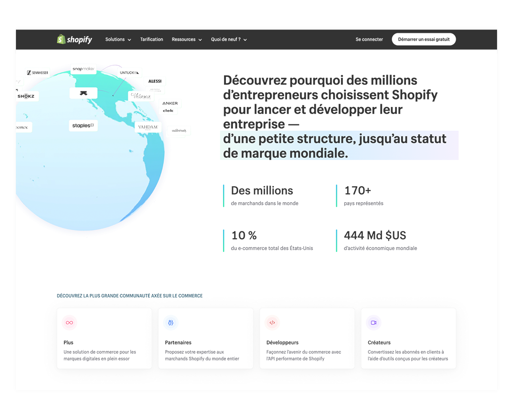Select the Velasca brand tag

[x=140, y=96]
